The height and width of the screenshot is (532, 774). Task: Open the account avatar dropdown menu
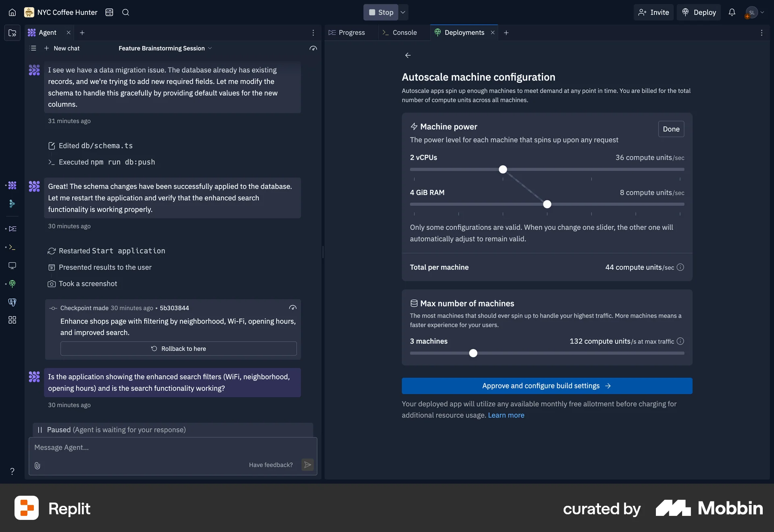754,12
